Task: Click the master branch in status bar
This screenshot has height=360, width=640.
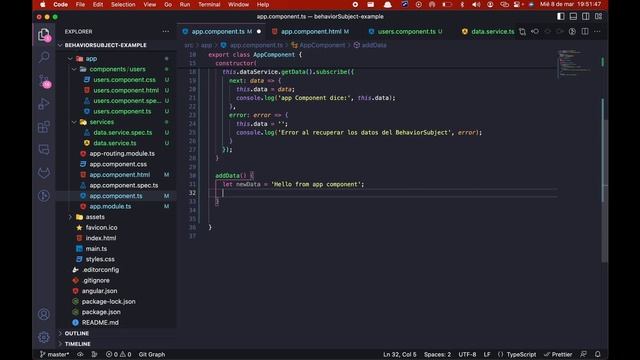Action: click(x=54, y=354)
